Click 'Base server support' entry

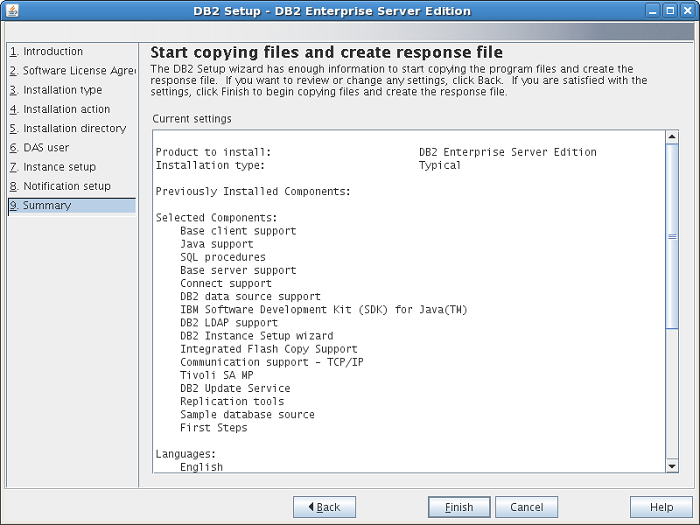(238, 270)
